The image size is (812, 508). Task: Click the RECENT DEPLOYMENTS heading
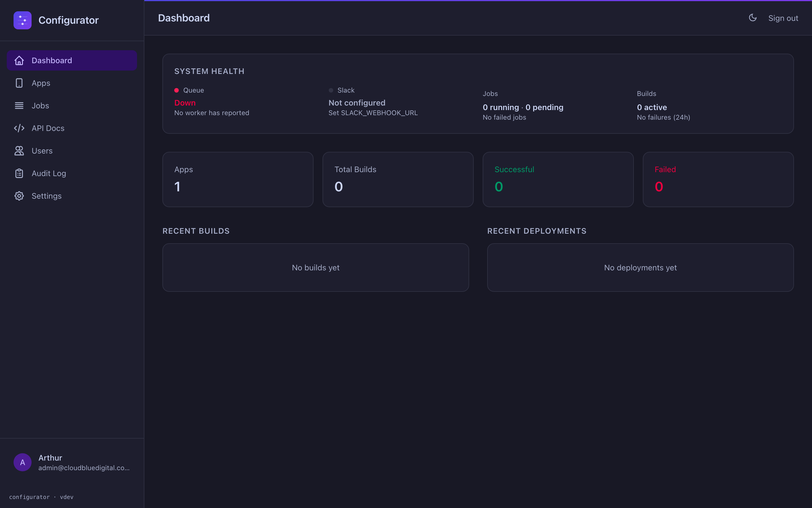(537, 231)
